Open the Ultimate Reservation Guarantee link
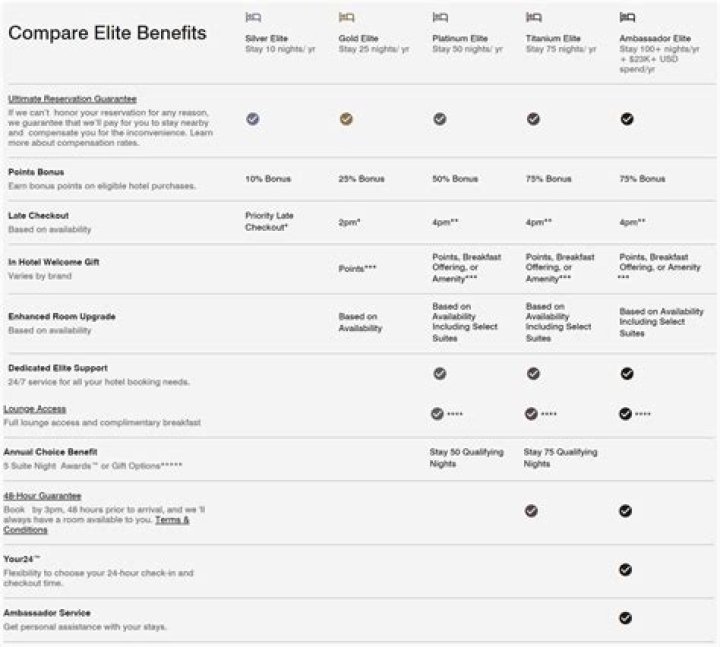 tap(72, 99)
